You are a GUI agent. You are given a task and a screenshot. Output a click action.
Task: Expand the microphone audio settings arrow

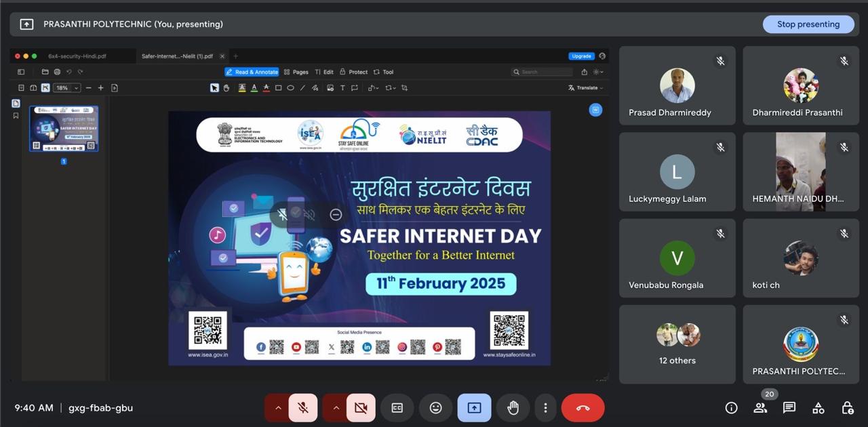pos(277,408)
